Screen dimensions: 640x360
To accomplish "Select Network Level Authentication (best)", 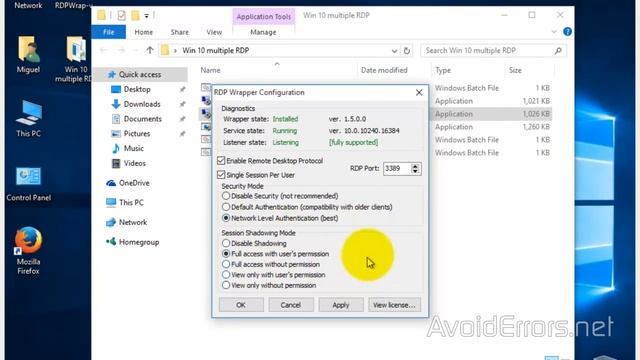I will (x=226, y=218).
